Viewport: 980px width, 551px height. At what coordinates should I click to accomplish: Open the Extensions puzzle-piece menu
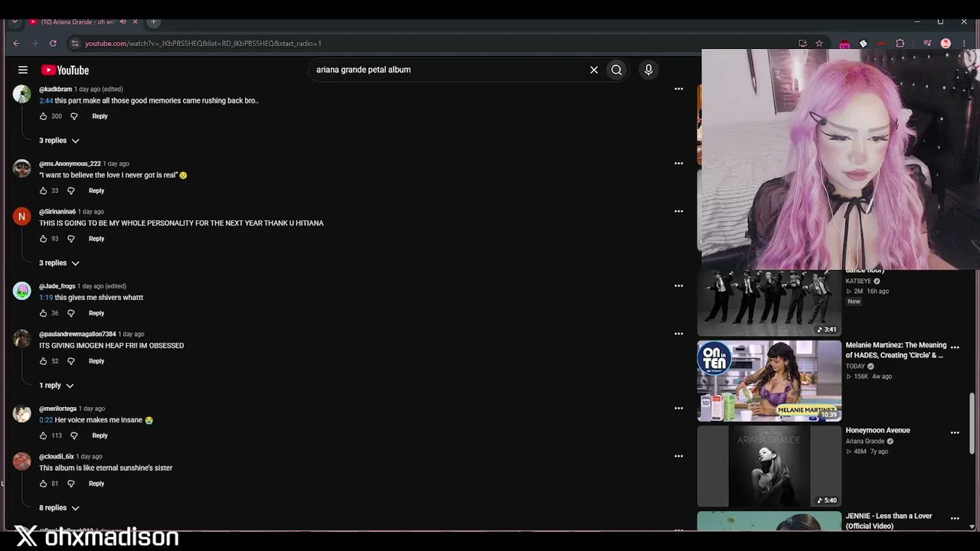[900, 44]
